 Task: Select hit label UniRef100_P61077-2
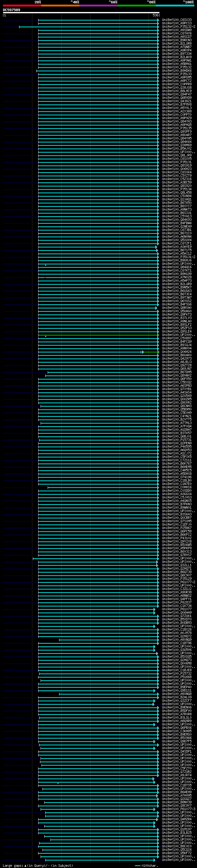pos(179,582)
